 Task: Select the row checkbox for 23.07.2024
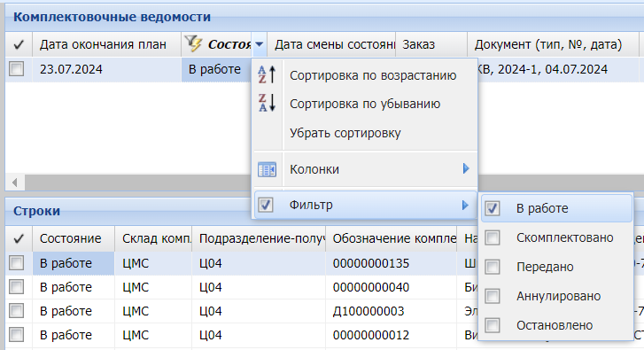[x=17, y=69]
